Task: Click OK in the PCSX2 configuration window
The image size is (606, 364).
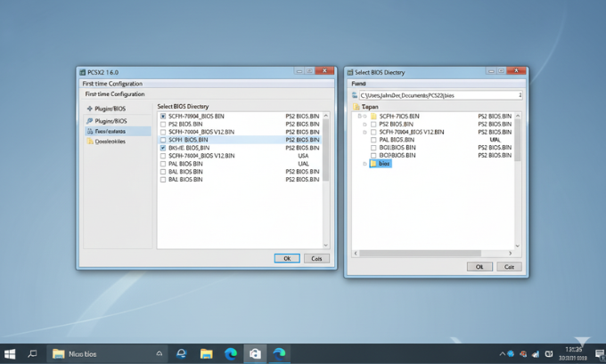Action: (x=286, y=258)
